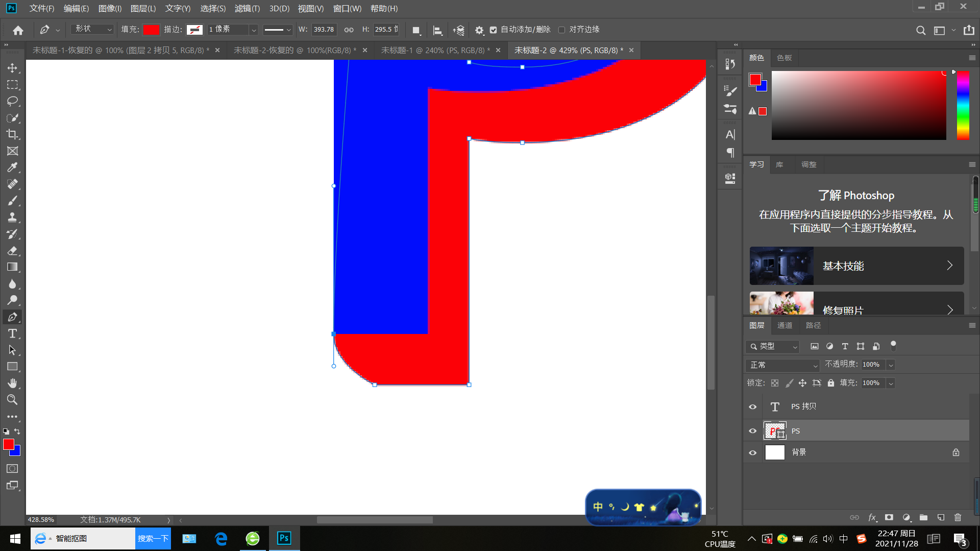The image size is (980, 551).
Task: Select the Crop tool
Action: [x=12, y=134]
